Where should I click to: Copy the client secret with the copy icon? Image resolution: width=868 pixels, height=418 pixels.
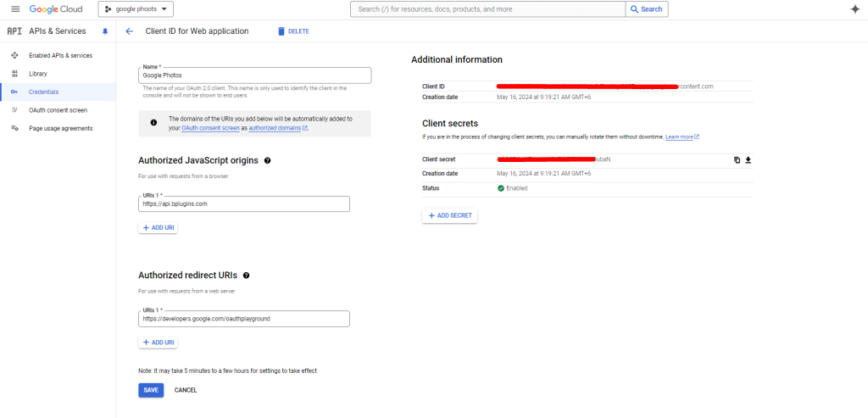coord(737,160)
